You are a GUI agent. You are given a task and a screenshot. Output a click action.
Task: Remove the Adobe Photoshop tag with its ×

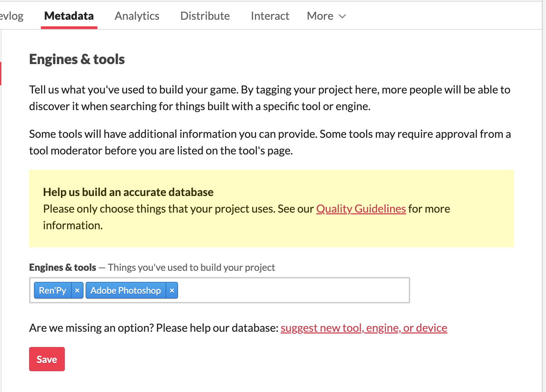(x=172, y=291)
